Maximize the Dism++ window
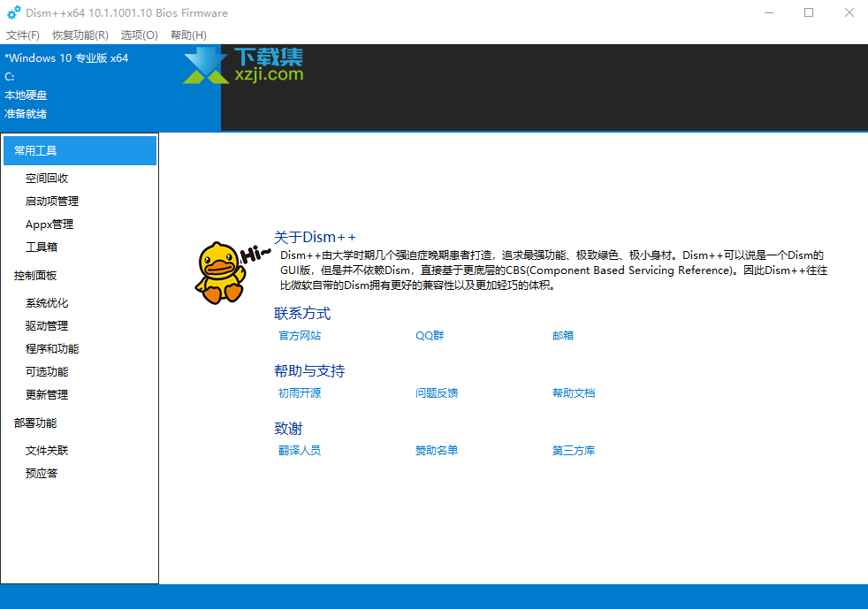Screen dimensions: 868x609 (809, 12)
